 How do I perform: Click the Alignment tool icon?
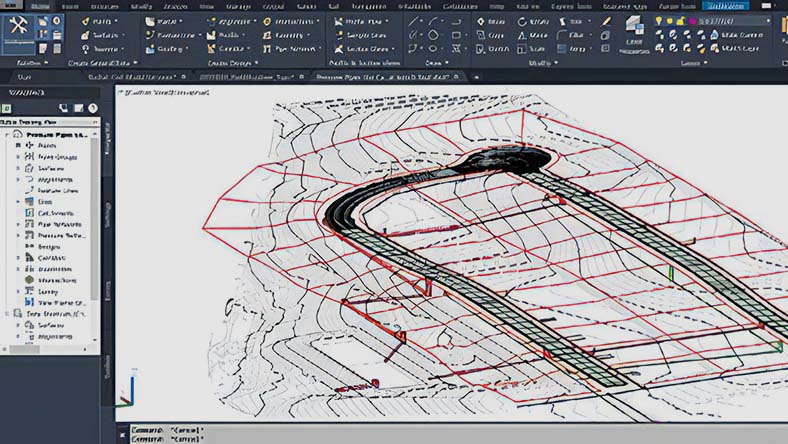tap(212, 22)
